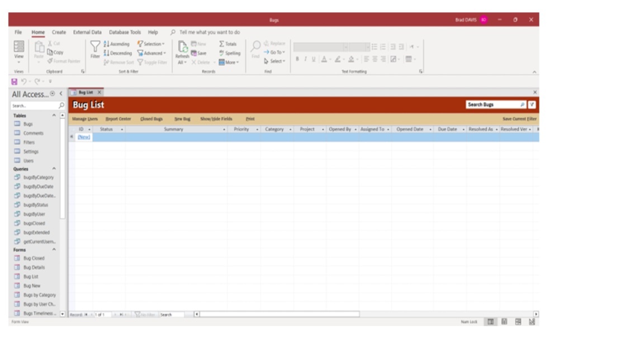Click Save Current Filter link
644x362 pixels.
tap(519, 119)
